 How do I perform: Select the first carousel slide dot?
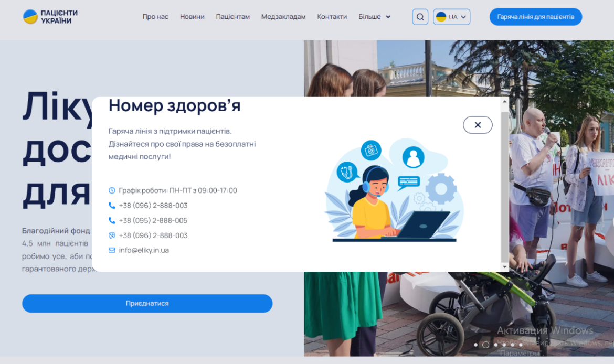pos(476,345)
